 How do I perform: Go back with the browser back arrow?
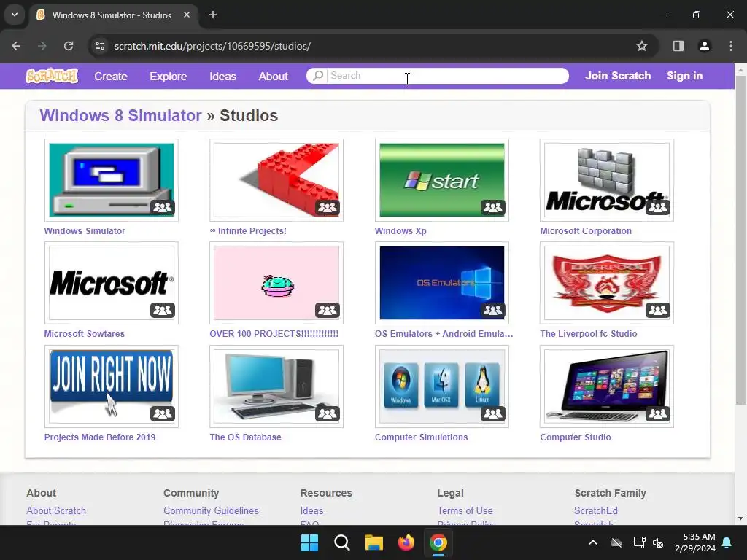(x=16, y=46)
